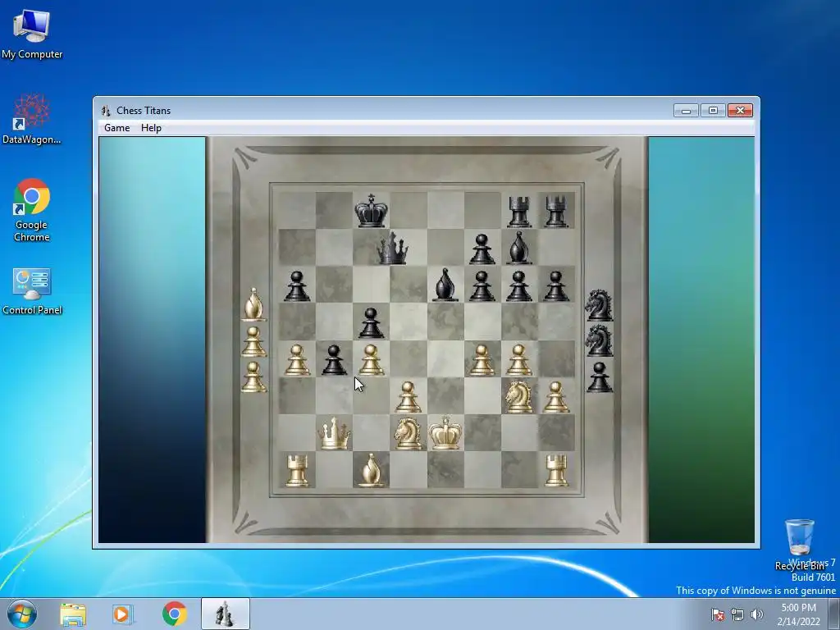Open the Game menu
Image resolution: width=840 pixels, height=630 pixels.
click(116, 128)
